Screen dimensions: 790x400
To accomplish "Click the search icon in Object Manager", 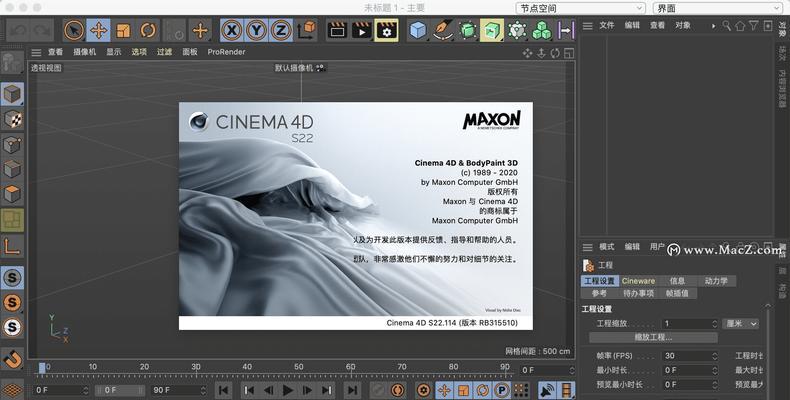I will [x=726, y=25].
